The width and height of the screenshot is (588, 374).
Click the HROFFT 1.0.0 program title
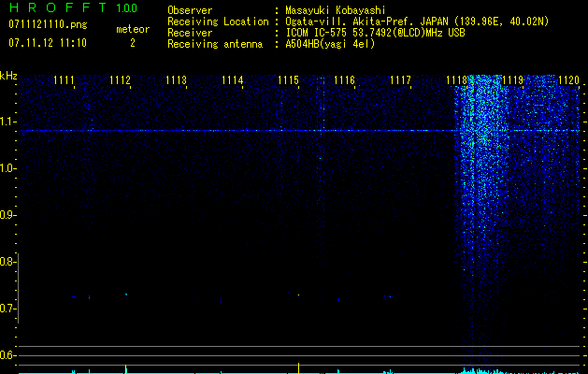coord(73,7)
